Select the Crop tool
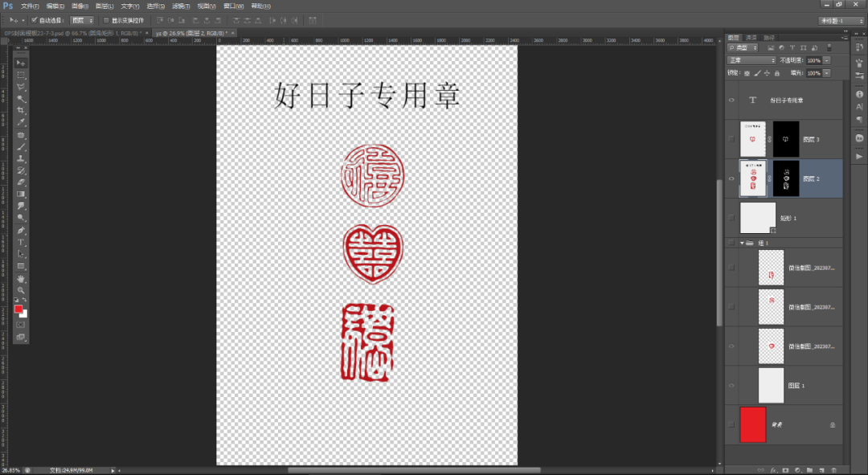This screenshot has height=475, width=868. click(x=21, y=108)
